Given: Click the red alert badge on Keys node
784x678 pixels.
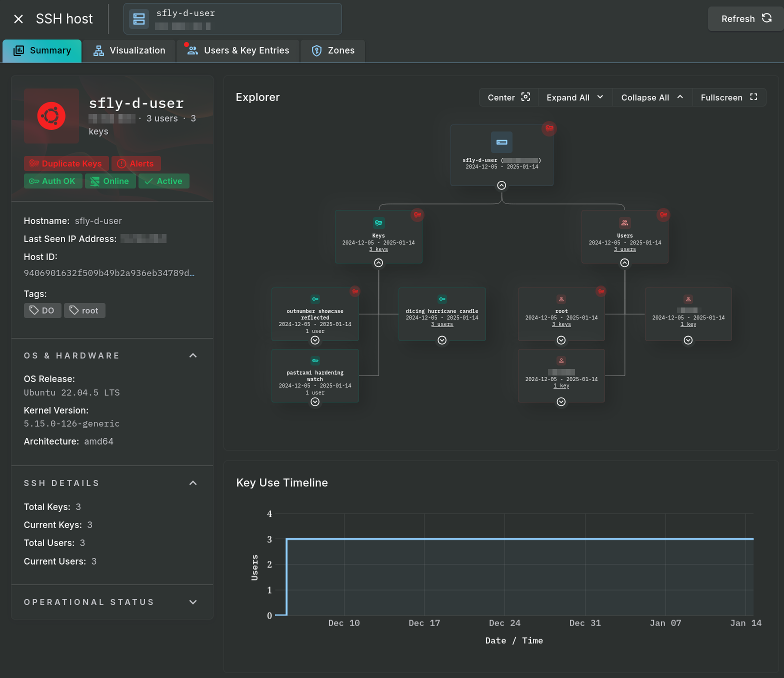Looking at the screenshot, I should tap(417, 214).
